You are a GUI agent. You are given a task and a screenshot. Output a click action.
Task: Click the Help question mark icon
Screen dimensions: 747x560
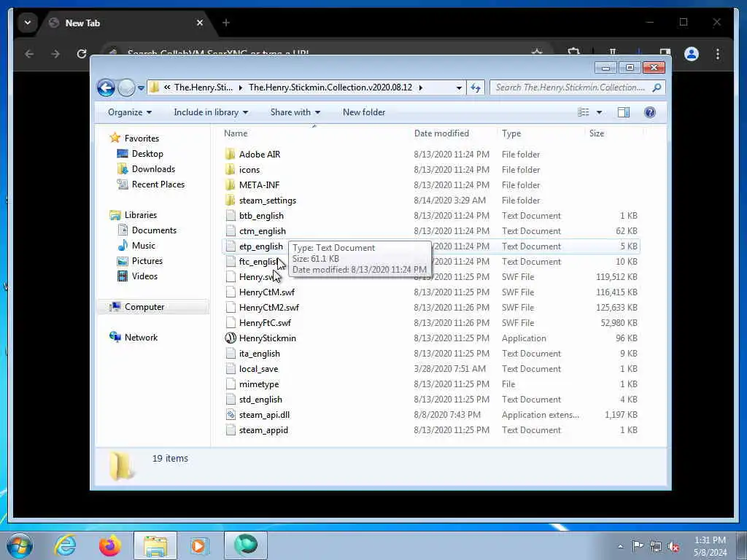coord(650,112)
